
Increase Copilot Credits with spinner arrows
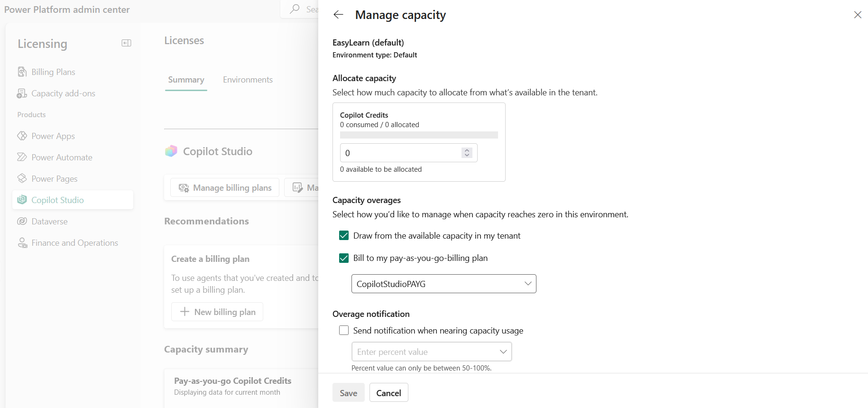click(467, 150)
